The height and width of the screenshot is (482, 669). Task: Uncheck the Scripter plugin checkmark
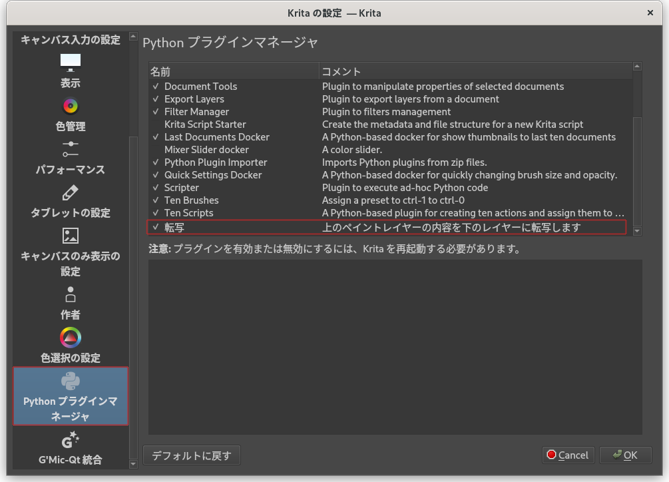coord(156,188)
